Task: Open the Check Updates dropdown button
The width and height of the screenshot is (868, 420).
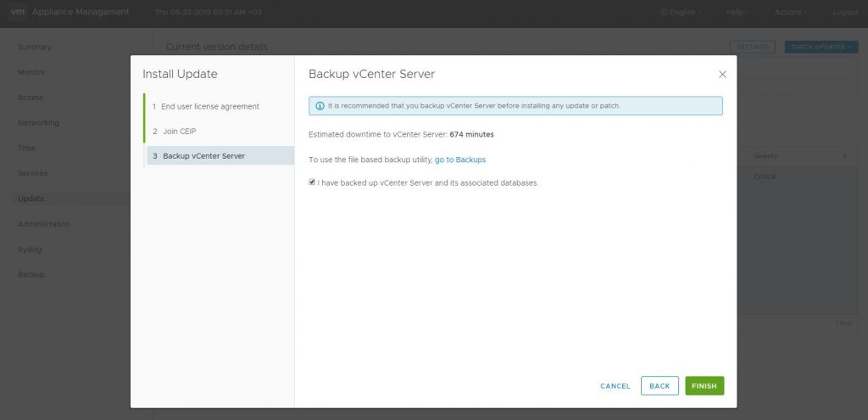Action: [821, 48]
